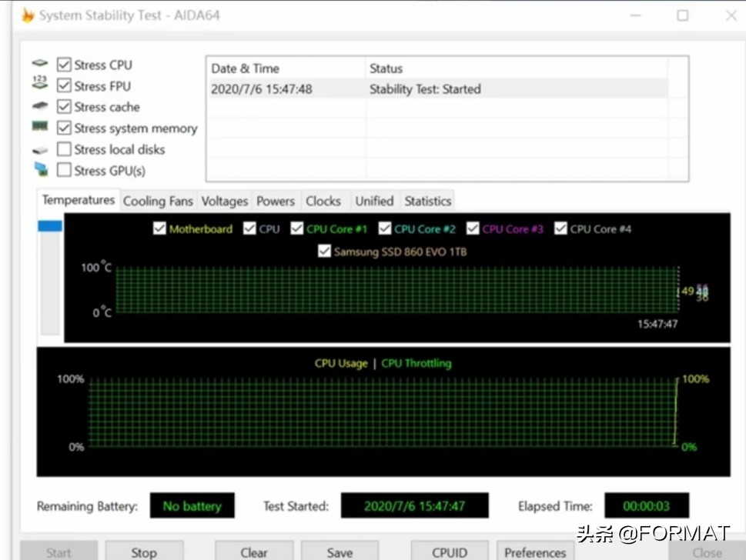
Task: Click the cache chip icon beside Stress cache
Action: tap(40, 105)
